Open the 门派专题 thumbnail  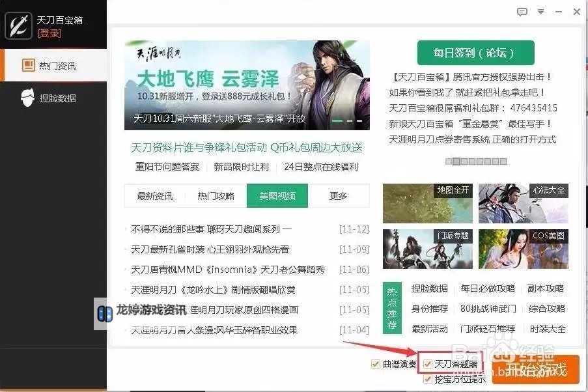427,249
